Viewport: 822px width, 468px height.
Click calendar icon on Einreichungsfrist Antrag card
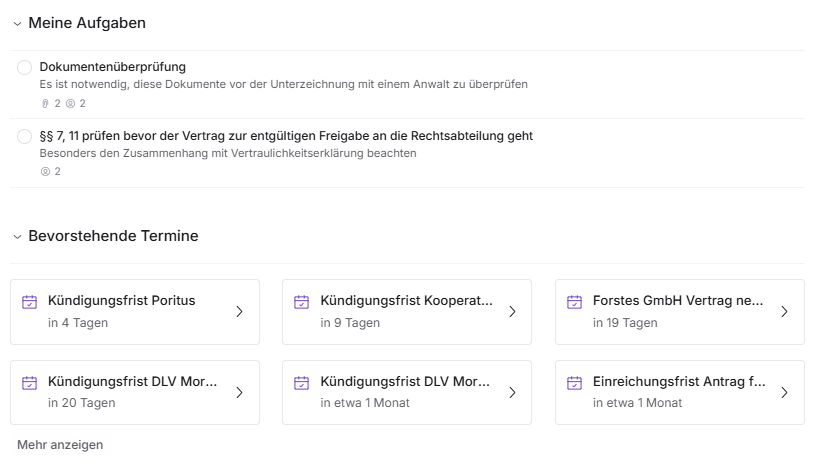[574, 383]
